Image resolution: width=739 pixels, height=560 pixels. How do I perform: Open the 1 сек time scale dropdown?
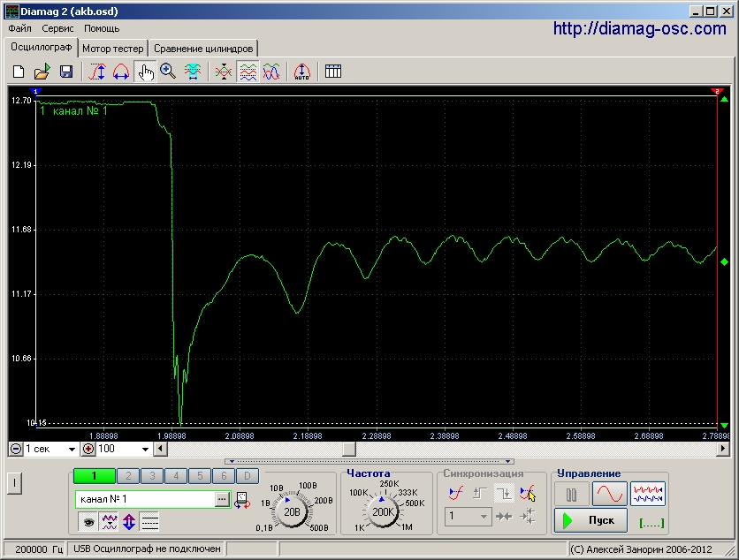(x=72, y=450)
